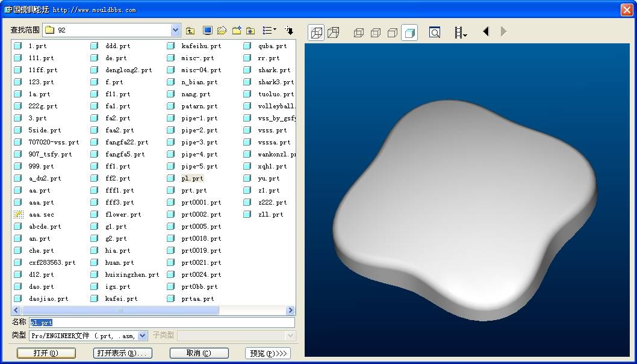Click the icon beside 1.prt
Image resolution: width=637 pixels, height=364 pixels.
tap(18, 46)
